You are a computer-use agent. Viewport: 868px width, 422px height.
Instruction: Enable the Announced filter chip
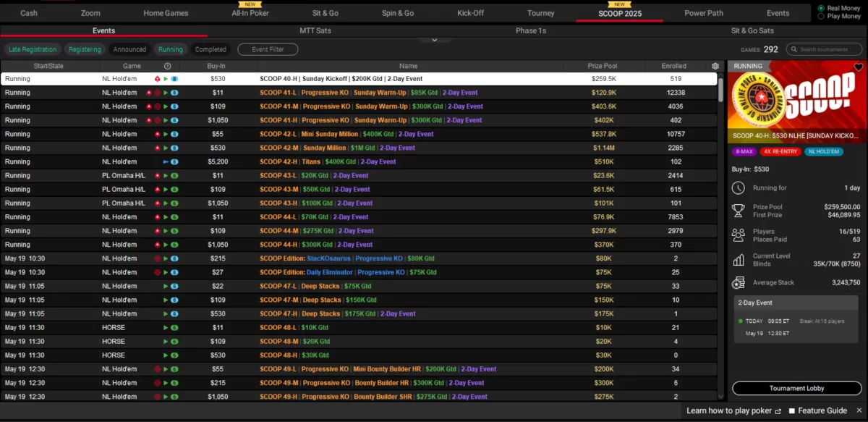click(x=129, y=49)
